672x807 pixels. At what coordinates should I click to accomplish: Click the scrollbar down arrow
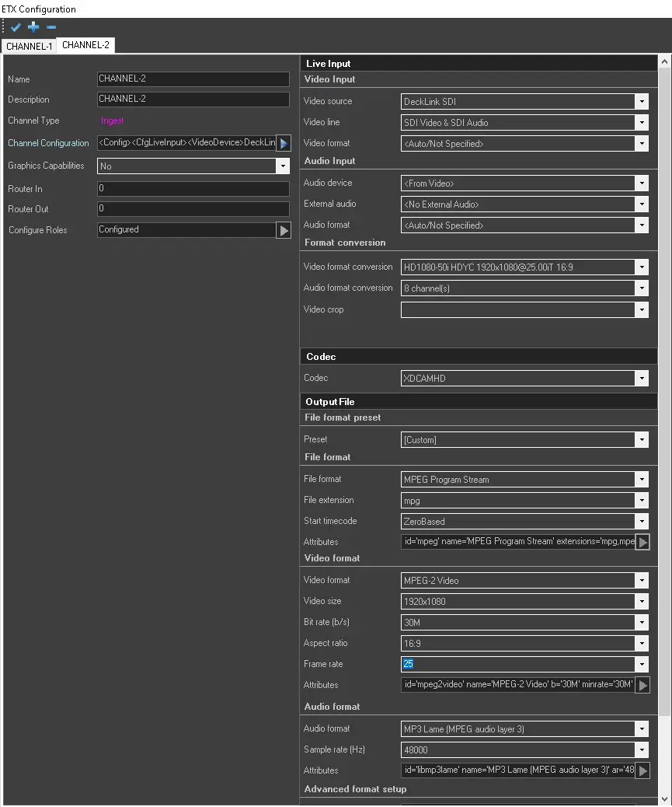click(665, 799)
